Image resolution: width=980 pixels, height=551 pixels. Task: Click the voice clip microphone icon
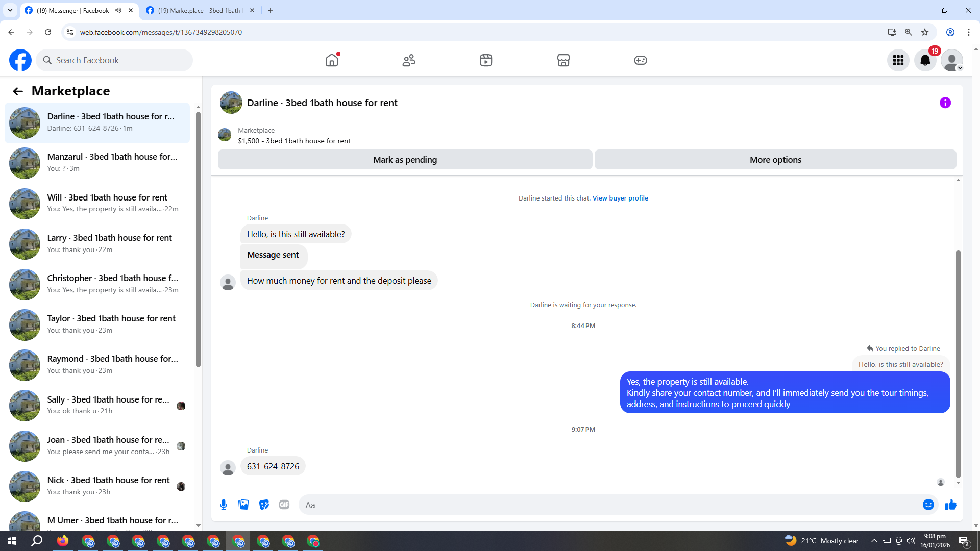224,505
